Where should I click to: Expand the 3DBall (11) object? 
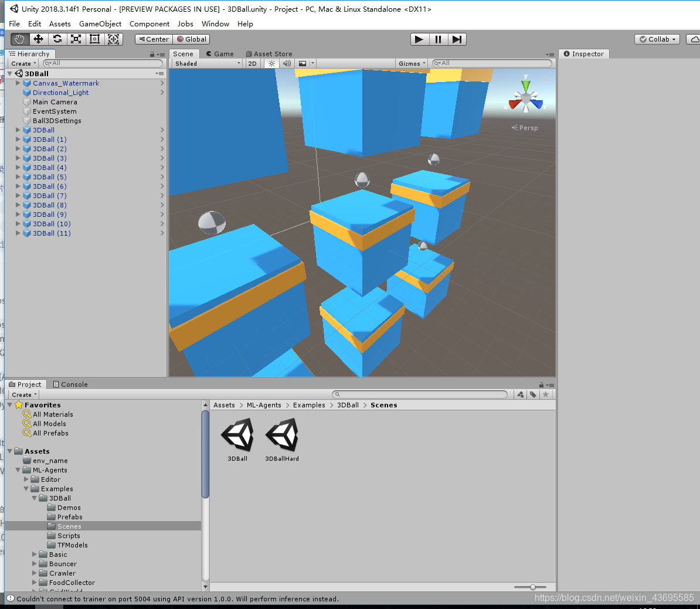[18, 233]
